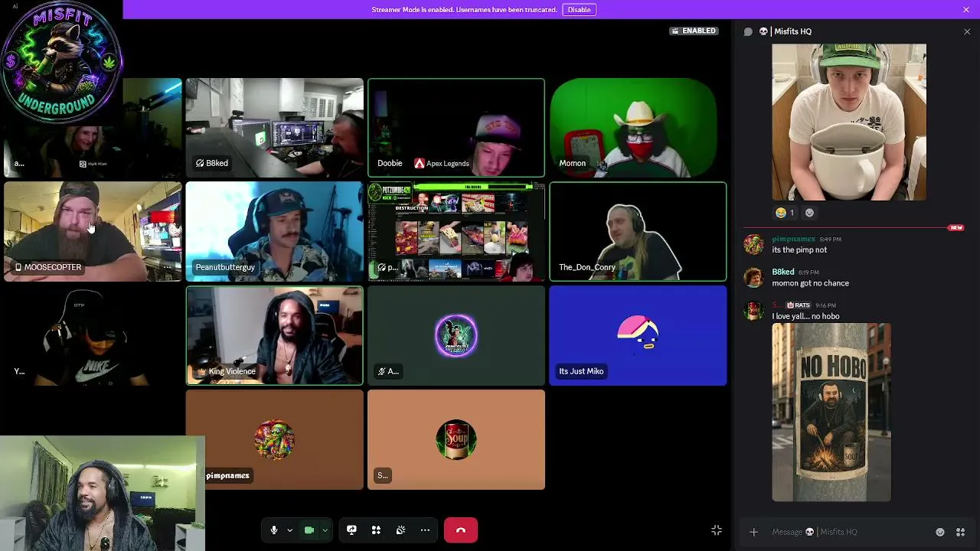
Task: Disconnect from the call with red button
Action: pyautogui.click(x=461, y=530)
